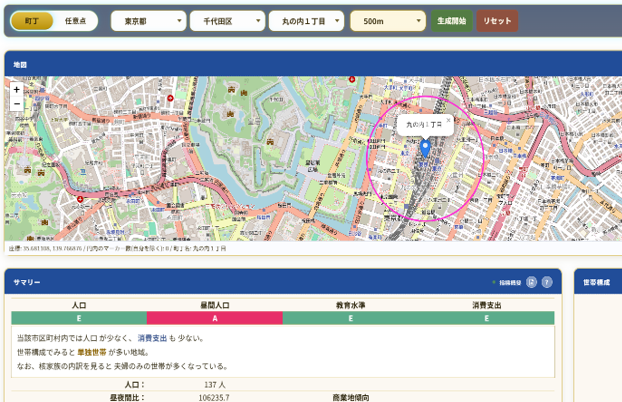Switch to 任意点 mode
622x402 pixels.
(75, 21)
